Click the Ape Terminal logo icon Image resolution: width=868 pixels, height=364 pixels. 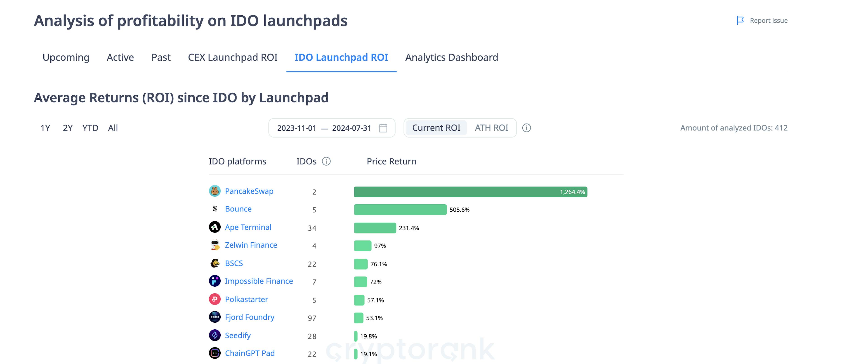coord(215,227)
